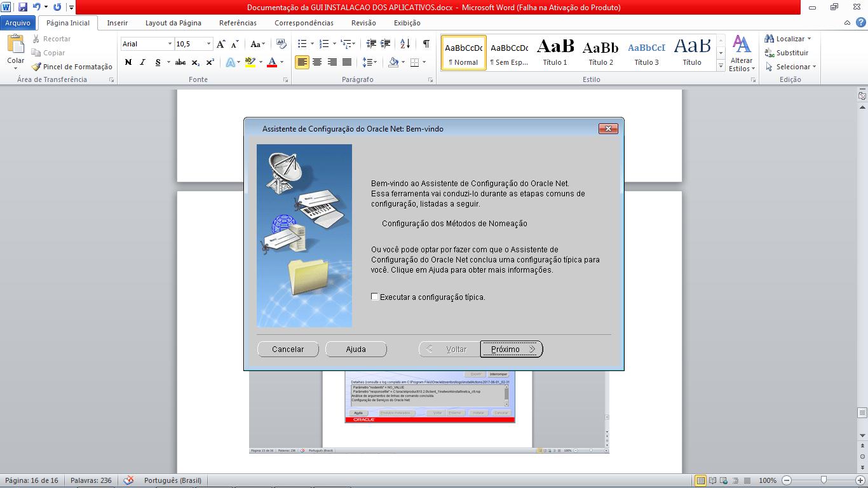This screenshot has height=488, width=868.
Task: Open the Localizar search tool
Action: click(x=788, y=38)
